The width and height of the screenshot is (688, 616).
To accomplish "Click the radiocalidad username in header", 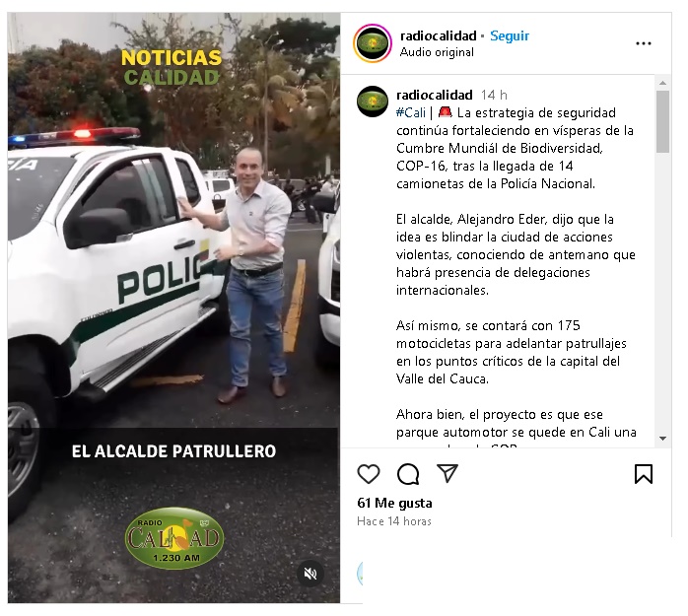I will point(438,36).
